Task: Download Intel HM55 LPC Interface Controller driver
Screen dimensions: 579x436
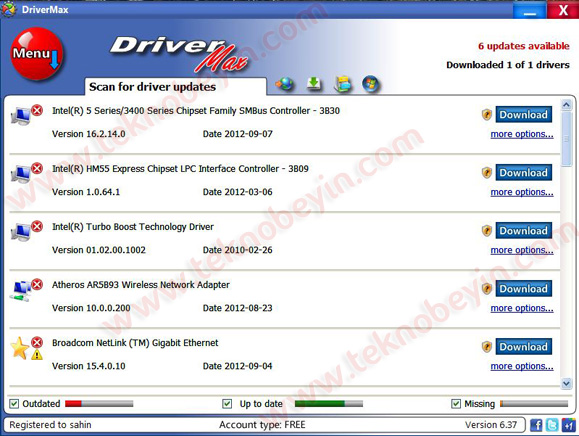Action: tap(524, 172)
